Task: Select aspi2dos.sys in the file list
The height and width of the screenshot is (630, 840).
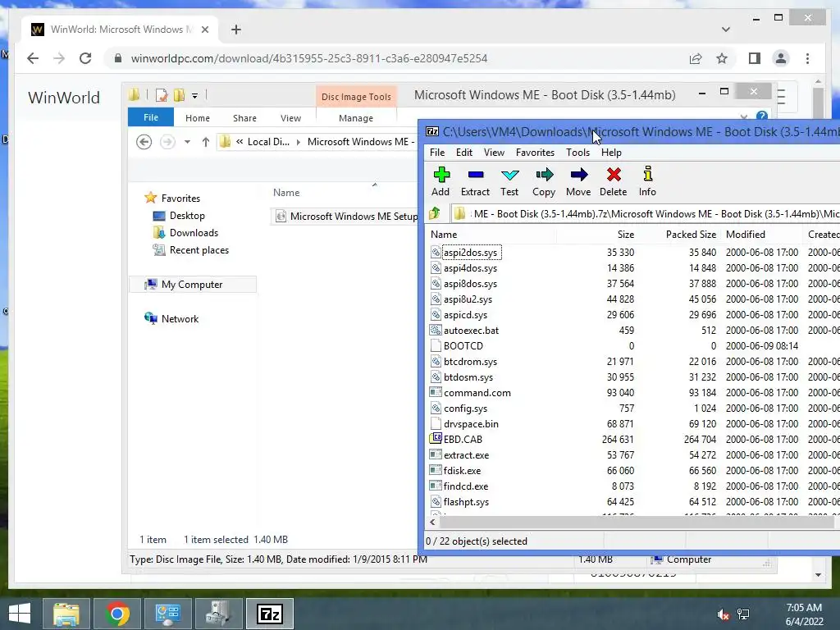Action: 470,253
